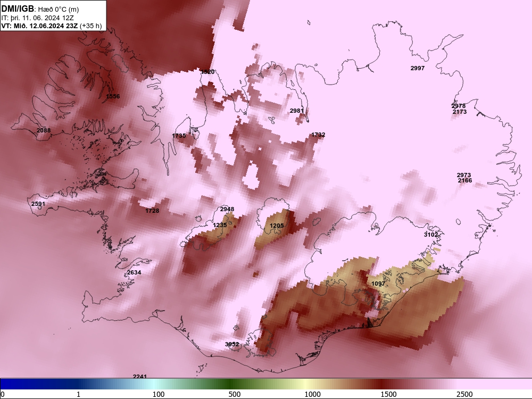
Task: Click the 2173 value label
Action: click(460, 112)
